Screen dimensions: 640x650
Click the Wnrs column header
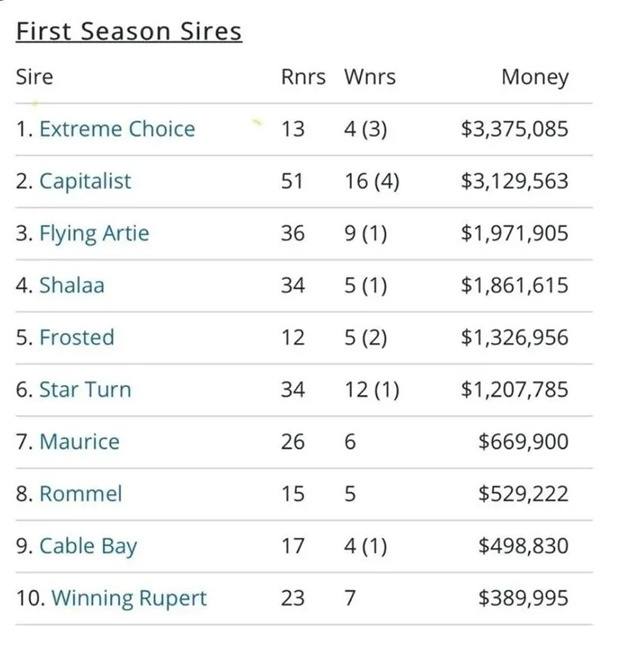(x=369, y=77)
